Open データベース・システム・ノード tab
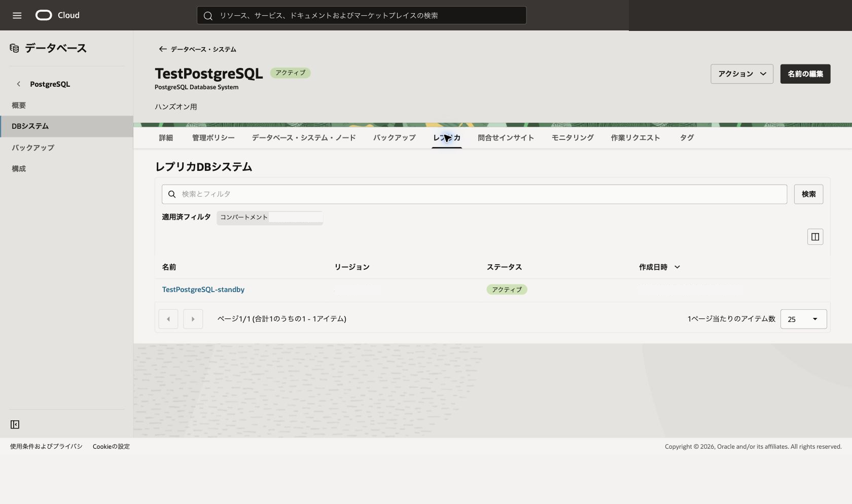Image resolution: width=852 pixels, height=504 pixels. (304, 138)
